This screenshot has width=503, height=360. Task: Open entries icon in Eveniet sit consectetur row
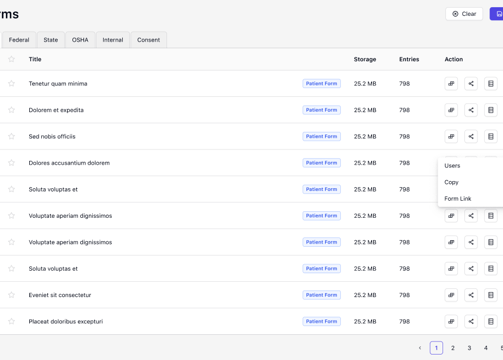pyautogui.click(x=491, y=295)
